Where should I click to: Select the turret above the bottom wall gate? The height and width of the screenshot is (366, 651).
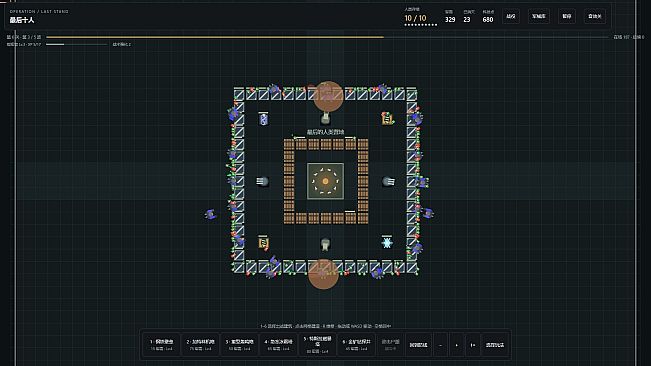326,244
